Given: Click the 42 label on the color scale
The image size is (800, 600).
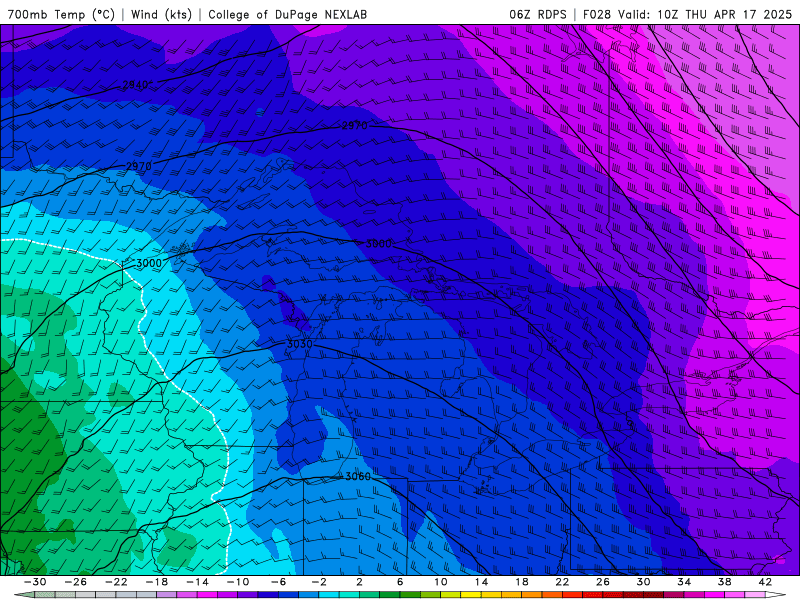Looking at the screenshot, I should tap(765, 582).
